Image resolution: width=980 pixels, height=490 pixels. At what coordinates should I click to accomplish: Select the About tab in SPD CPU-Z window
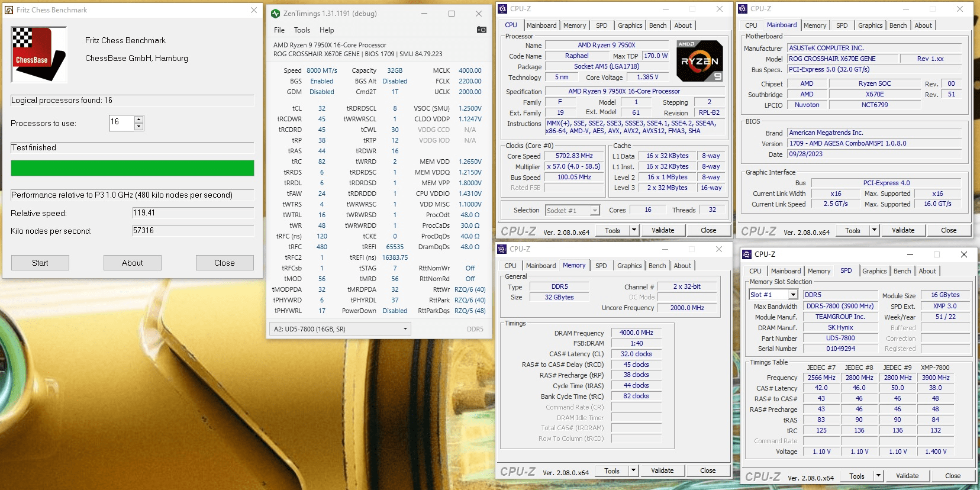927,271
